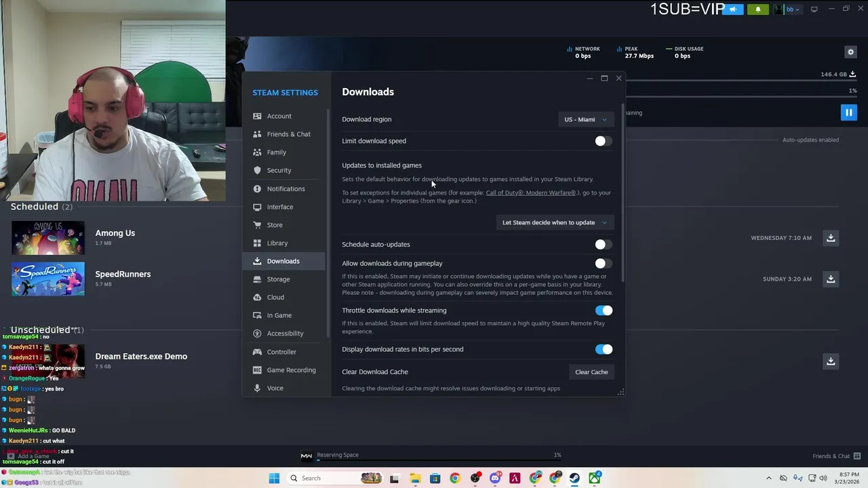The image size is (868, 488).
Task: Open Let Steam decide when to update dropdown
Action: tap(554, 222)
